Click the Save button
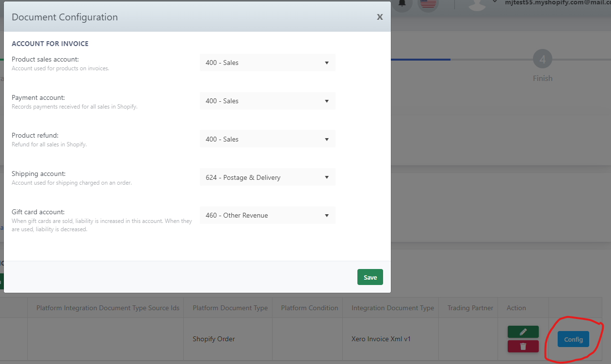Screen dimensions: 611x364 click(x=370, y=277)
